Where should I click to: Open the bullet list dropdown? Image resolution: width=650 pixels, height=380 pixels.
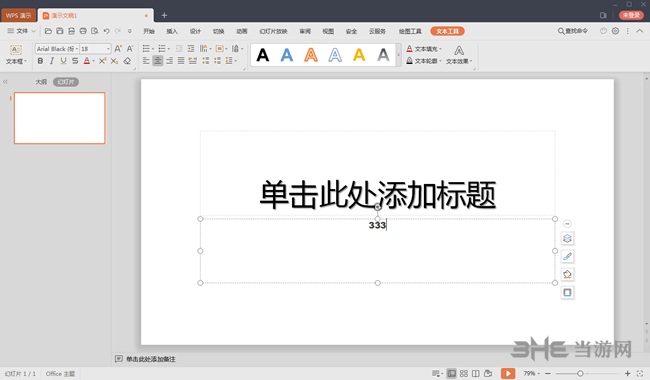153,49
